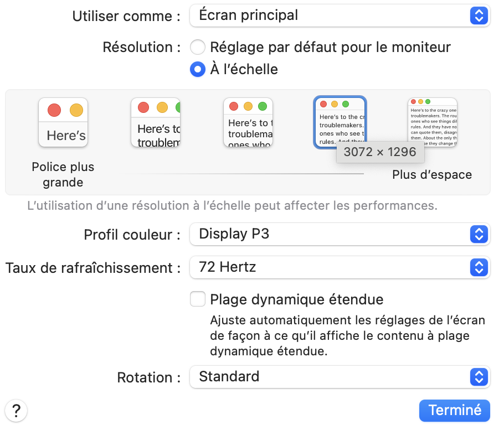Open the help question mark button
Screen dimensions: 504x435
(16, 411)
